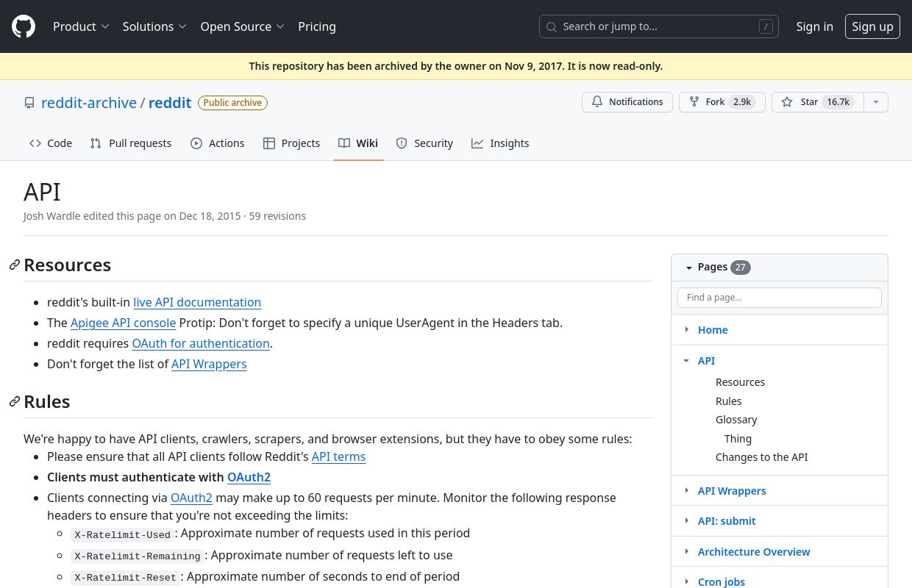
Task: Click the Sign up button
Action: tap(872, 26)
